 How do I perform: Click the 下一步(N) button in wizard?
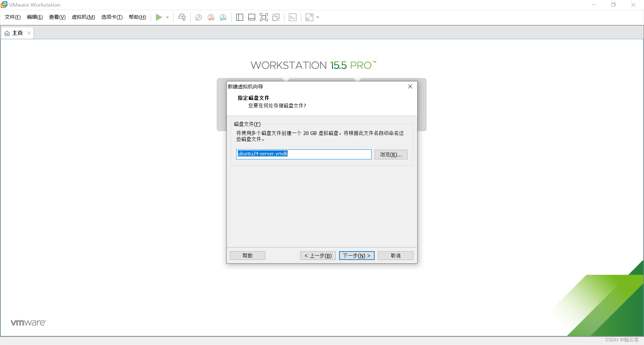tap(357, 256)
